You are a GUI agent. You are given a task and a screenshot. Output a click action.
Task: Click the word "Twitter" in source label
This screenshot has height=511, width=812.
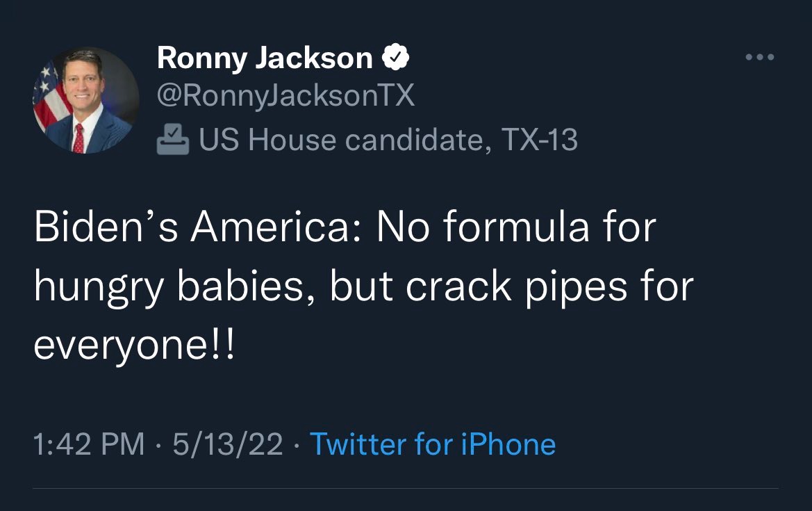358,444
